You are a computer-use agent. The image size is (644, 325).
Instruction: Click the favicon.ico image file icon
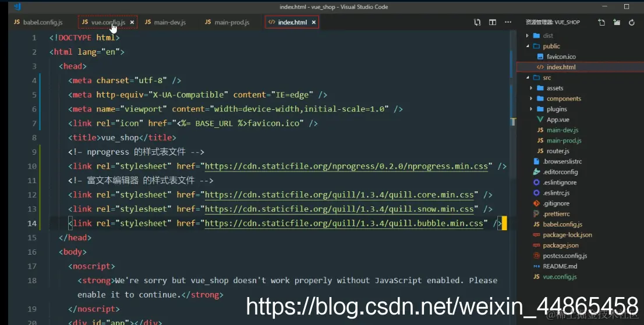(x=540, y=56)
